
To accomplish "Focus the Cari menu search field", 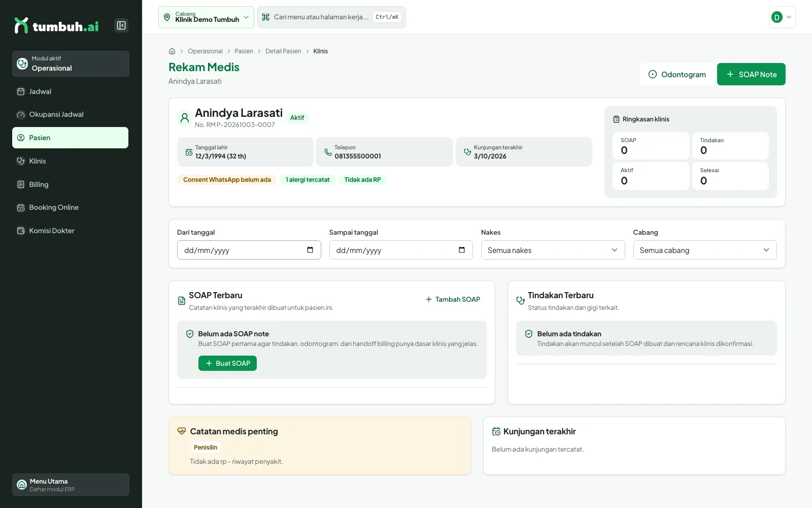I will (x=331, y=17).
